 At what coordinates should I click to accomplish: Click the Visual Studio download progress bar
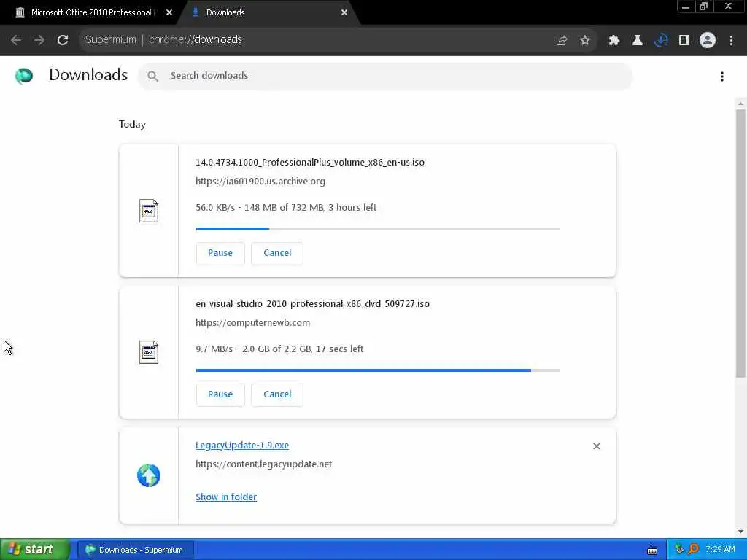[x=378, y=370]
